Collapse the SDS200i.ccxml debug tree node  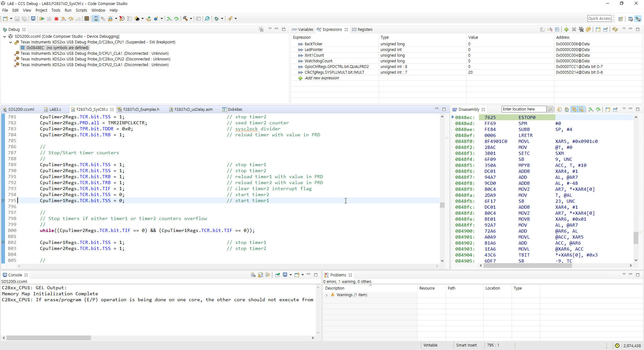(x=5, y=37)
